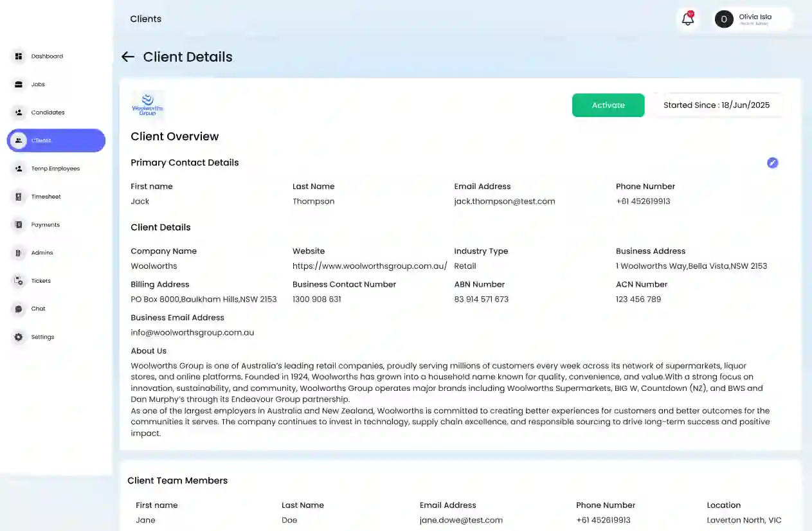
Task: Edit primary contact details pencil icon
Action: coord(772,163)
